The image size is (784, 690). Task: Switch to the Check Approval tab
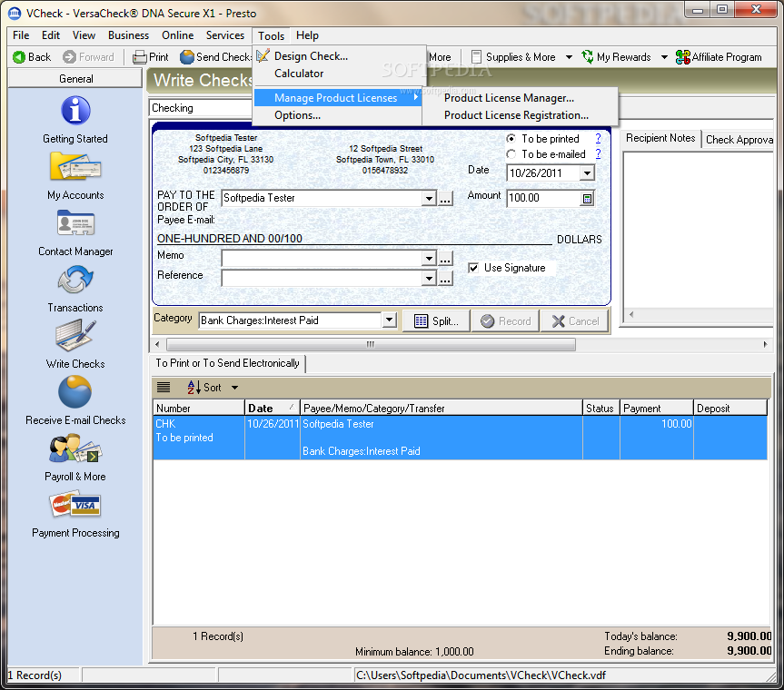[739, 140]
